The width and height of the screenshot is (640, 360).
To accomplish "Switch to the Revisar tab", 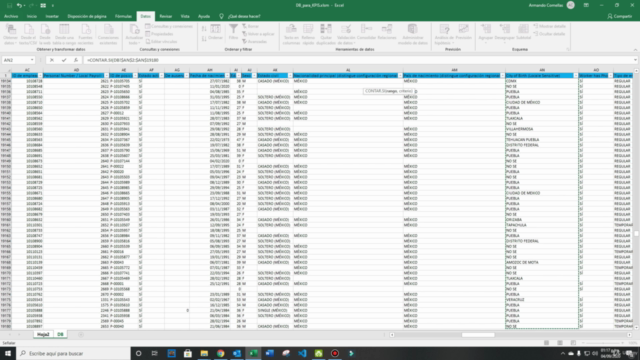I will (x=165, y=16).
